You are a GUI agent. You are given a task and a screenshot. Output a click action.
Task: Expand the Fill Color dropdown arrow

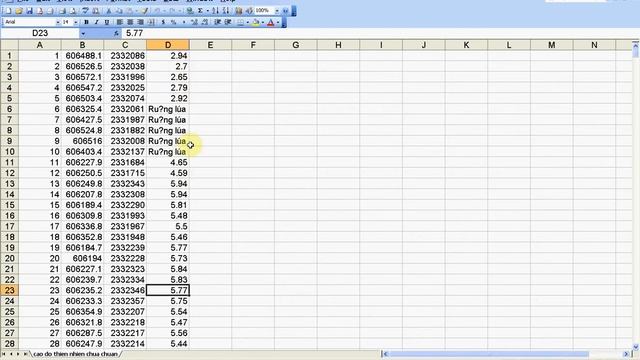click(x=263, y=22)
